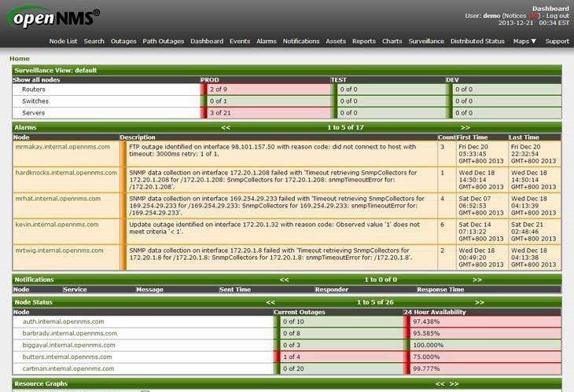The height and width of the screenshot is (392, 574).
Task: Open Dashboard in the navigation bar
Action: click(x=207, y=42)
